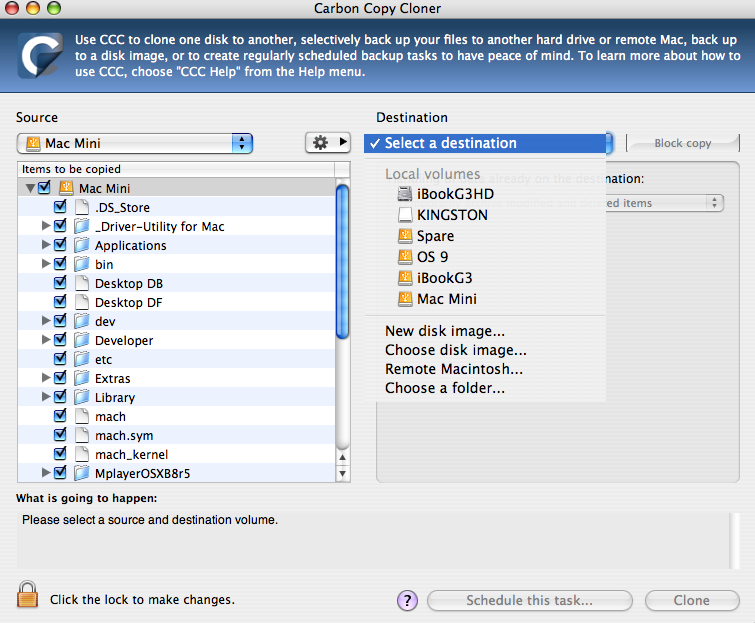This screenshot has width=755, height=623.
Task: Expand the Extras folder
Action: [x=46, y=377]
